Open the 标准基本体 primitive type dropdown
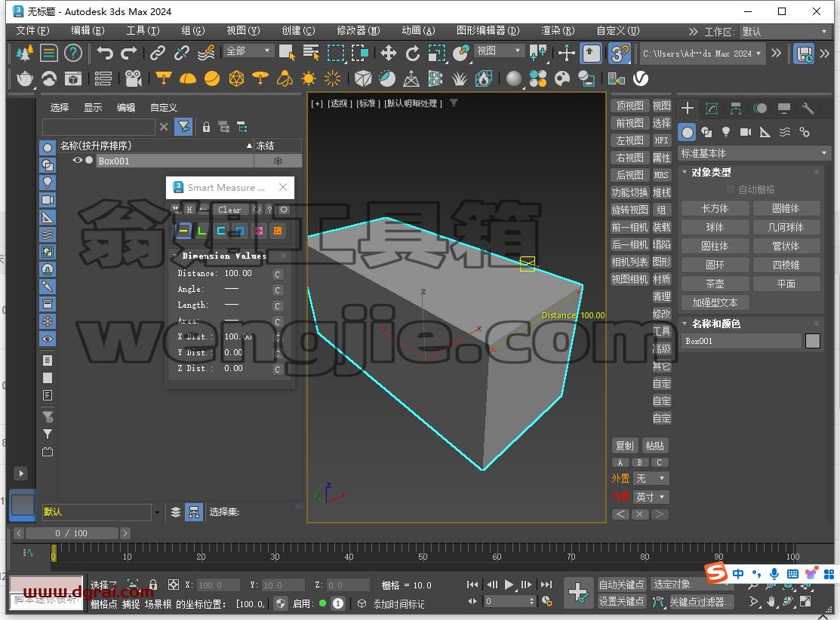The image size is (840, 620). (754, 153)
